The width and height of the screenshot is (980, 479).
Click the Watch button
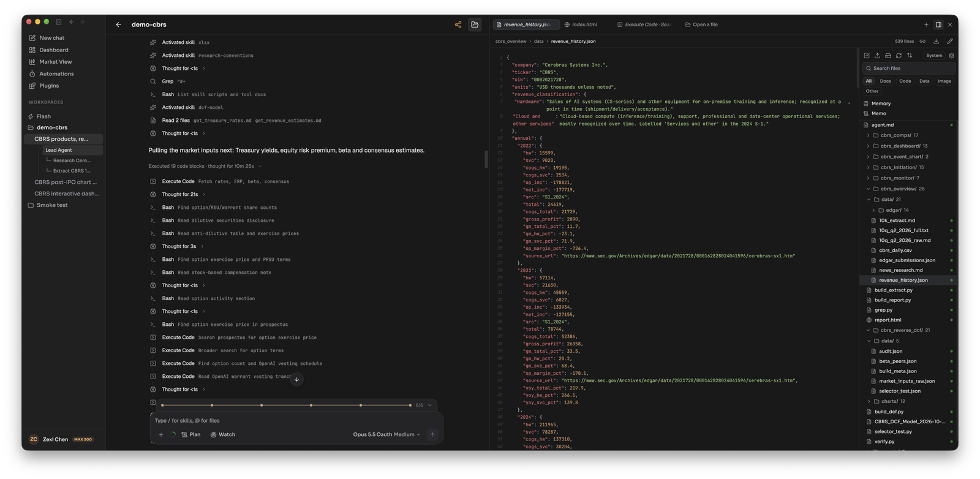pos(223,435)
